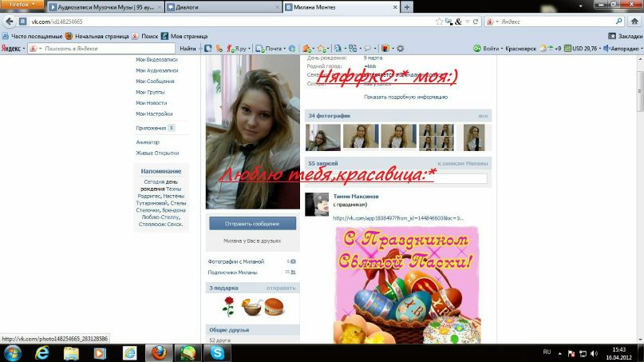Click the burger gift icon
The height and width of the screenshot is (362, 644).
click(x=274, y=307)
